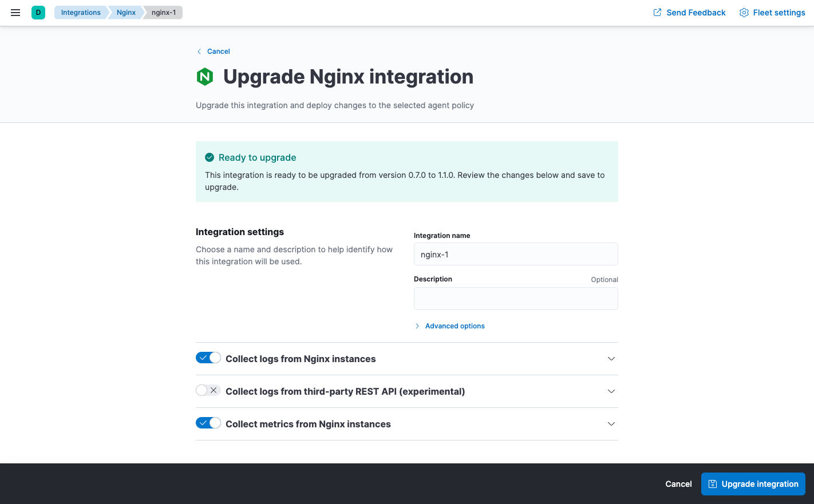
Task: Expand the Collect logs from Nginx instances section
Action: (x=611, y=359)
